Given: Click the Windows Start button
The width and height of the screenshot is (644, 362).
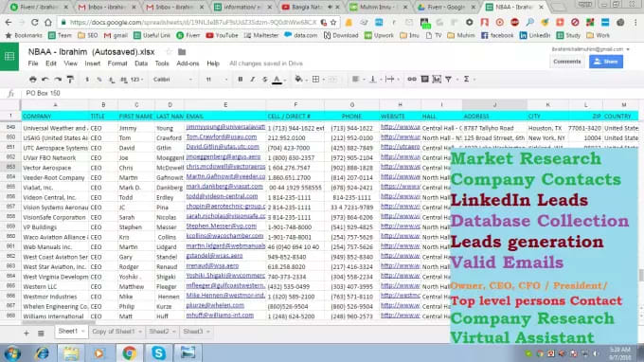Looking at the screenshot, I should pyautogui.click(x=12, y=353).
